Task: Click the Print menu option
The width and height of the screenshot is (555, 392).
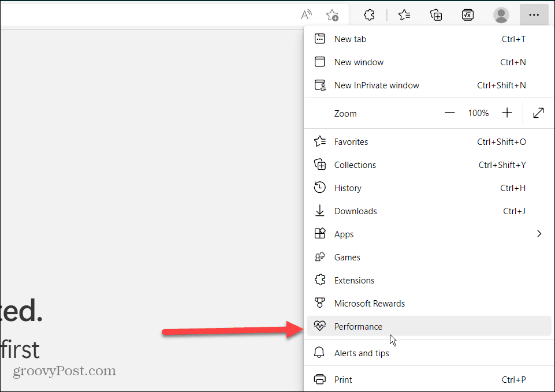Action: pyautogui.click(x=343, y=380)
